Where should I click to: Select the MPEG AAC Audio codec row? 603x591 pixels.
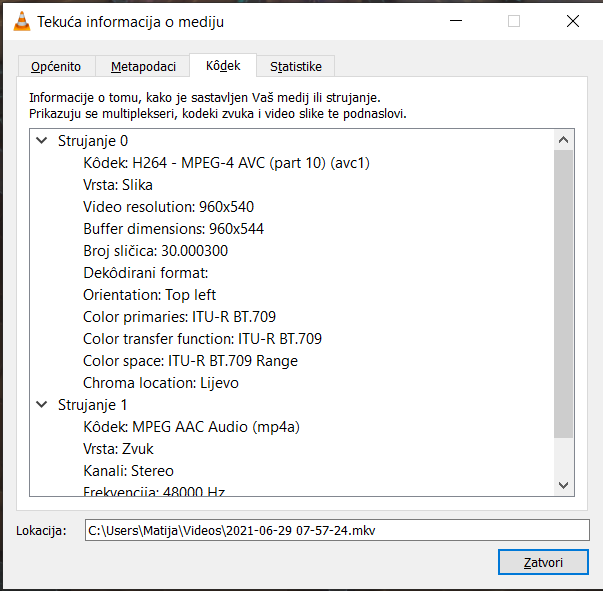coord(191,427)
